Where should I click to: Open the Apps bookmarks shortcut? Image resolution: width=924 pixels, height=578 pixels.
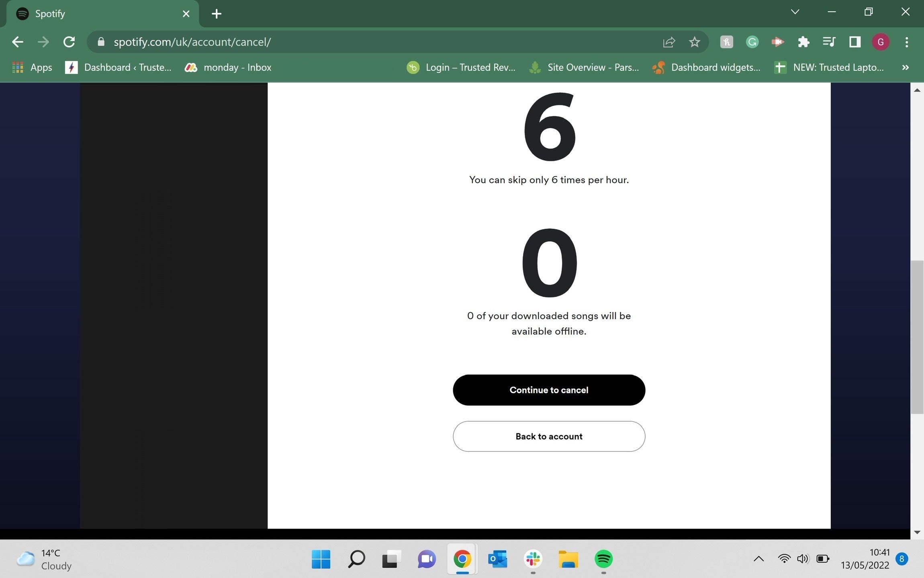point(32,67)
